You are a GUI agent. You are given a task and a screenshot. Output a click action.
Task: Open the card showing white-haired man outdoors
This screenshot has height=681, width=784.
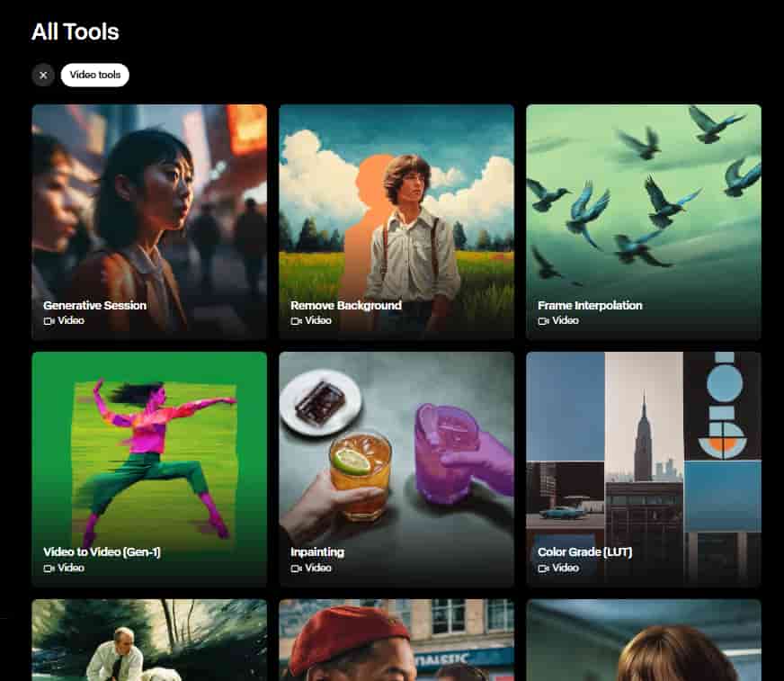[149, 640]
